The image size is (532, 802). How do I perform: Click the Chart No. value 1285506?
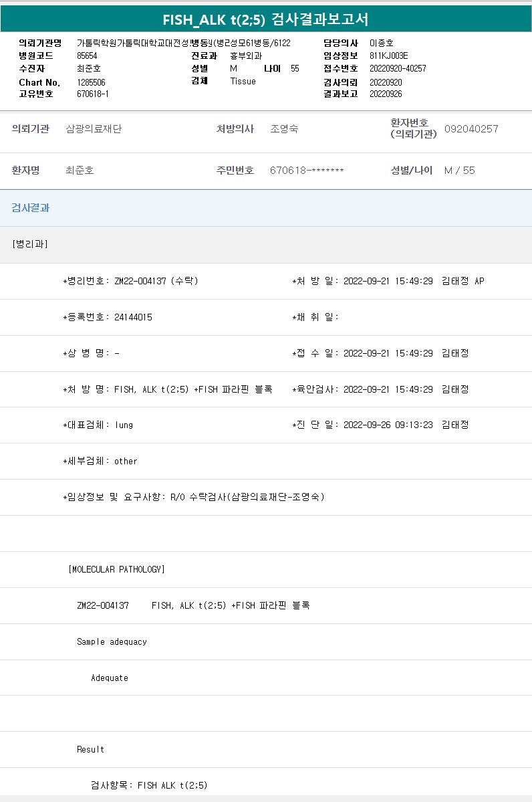(x=91, y=82)
